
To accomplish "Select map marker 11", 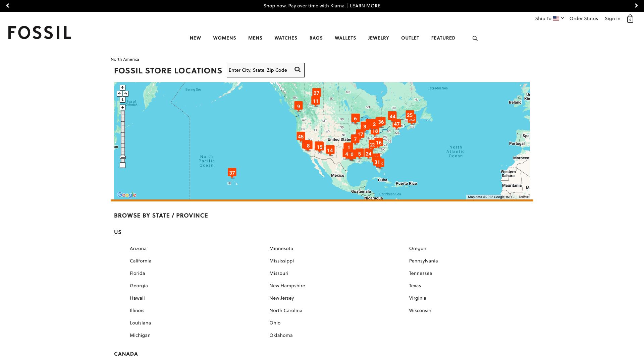I will click(315, 101).
